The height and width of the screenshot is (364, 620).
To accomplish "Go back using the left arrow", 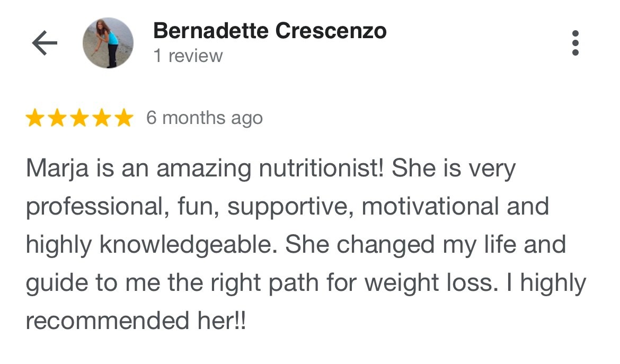I will pyautogui.click(x=45, y=43).
